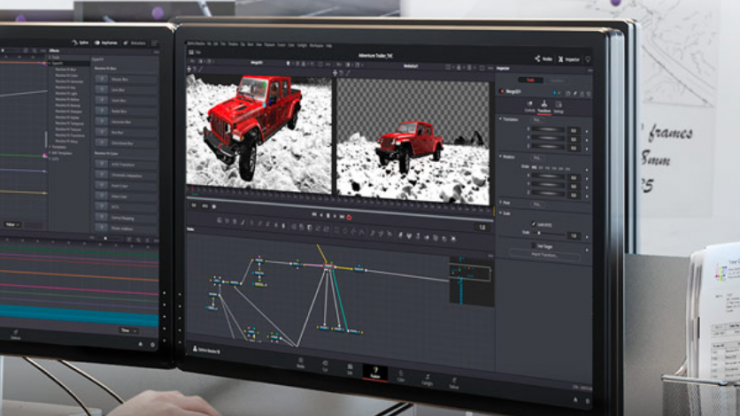Image resolution: width=740 pixels, height=416 pixels.
Task: Open the Nodes panel button in top bar
Action: click(x=544, y=58)
